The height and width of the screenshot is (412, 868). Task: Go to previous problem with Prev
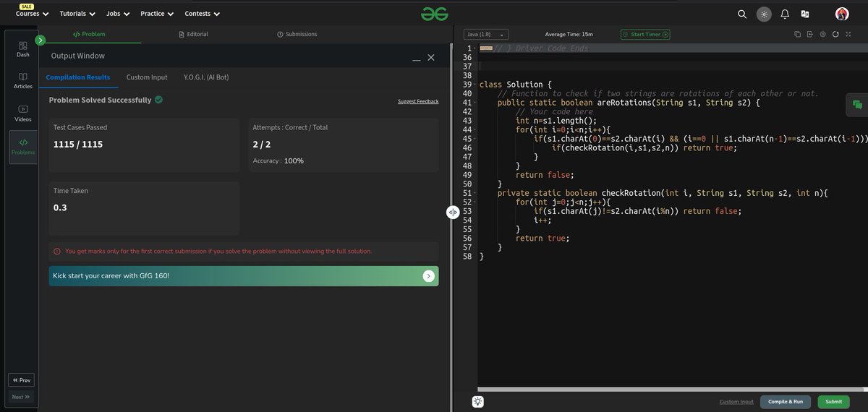[21, 380]
